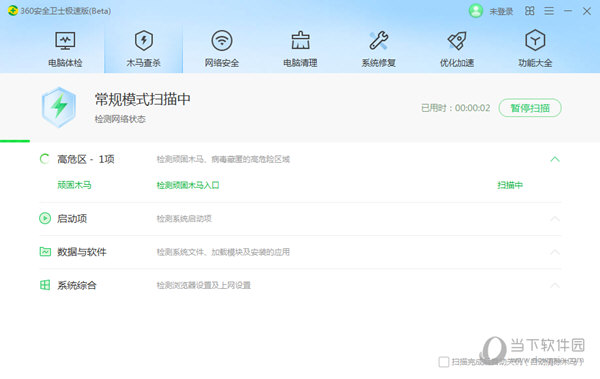Screen dimensions: 600x379
Task: Click the 高危区 loading spinner icon
Action: 45,159
